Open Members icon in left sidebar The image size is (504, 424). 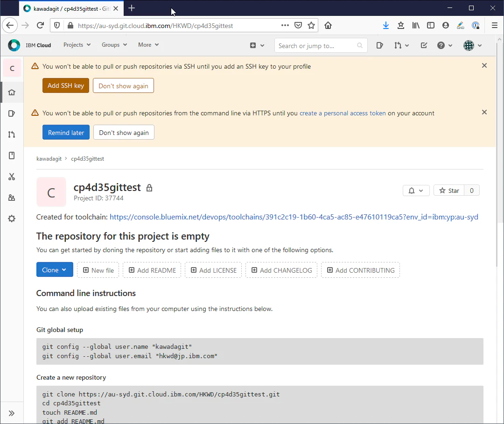[12, 198]
